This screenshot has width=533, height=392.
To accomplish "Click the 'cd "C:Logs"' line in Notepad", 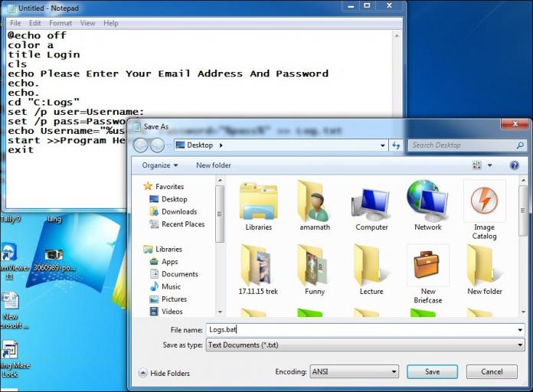I will pyautogui.click(x=44, y=102).
